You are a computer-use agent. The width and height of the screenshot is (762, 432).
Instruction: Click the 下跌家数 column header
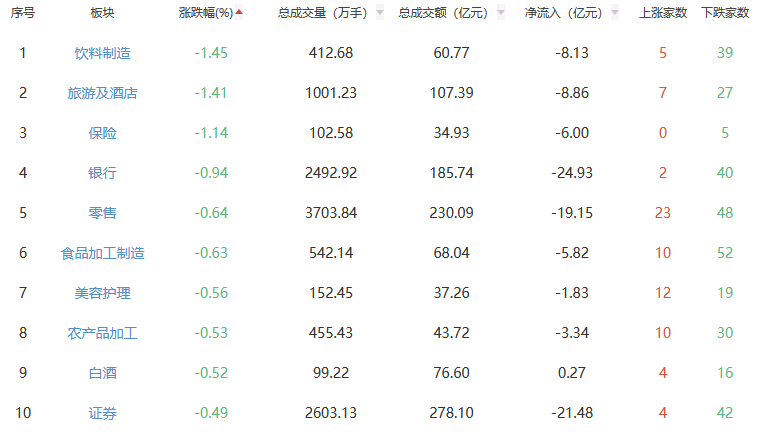725,13
